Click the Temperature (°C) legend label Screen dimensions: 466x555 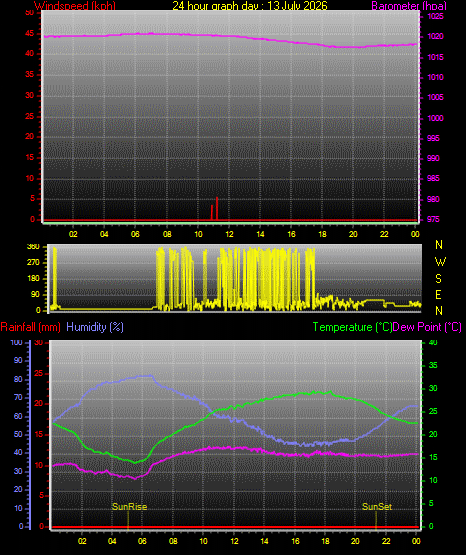pos(352,327)
